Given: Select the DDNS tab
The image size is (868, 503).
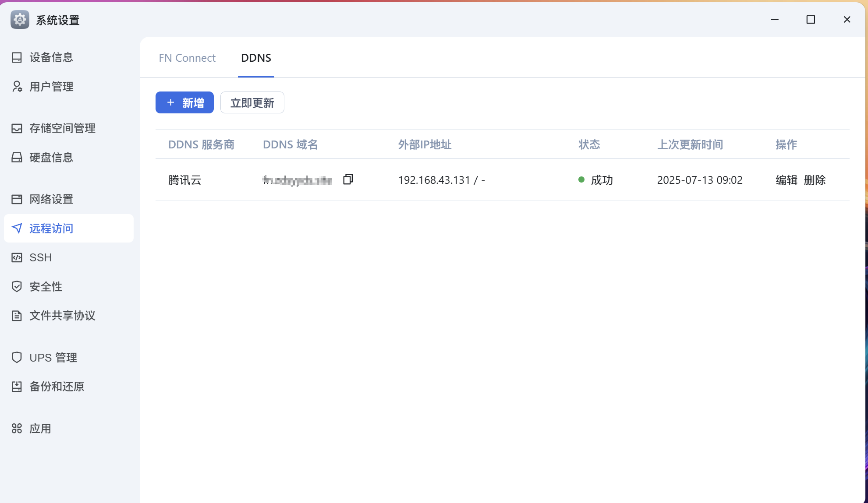Looking at the screenshot, I should tap(256, 58).
